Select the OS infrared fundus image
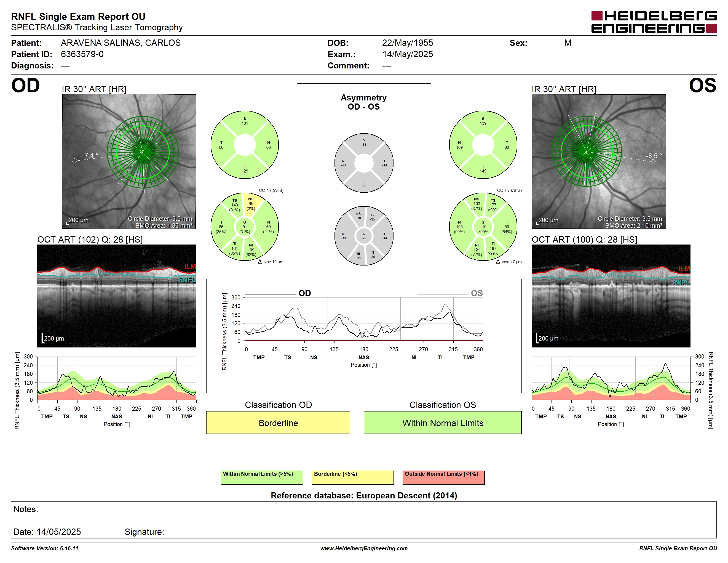The height and width of the screenshot is (563, 728). tap(599, 161)
